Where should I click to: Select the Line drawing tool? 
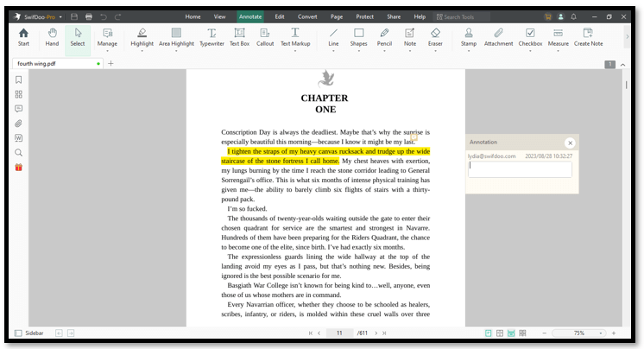coord(333,36)
